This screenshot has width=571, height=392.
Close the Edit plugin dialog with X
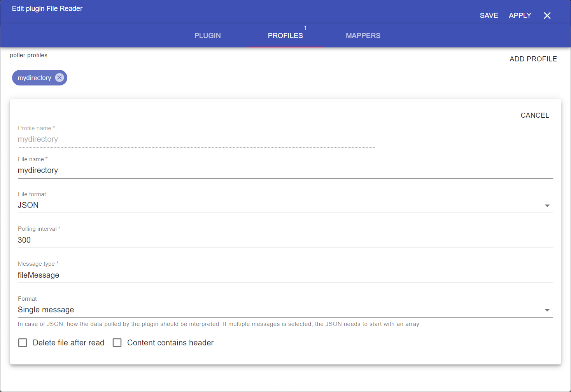[547, 16]
